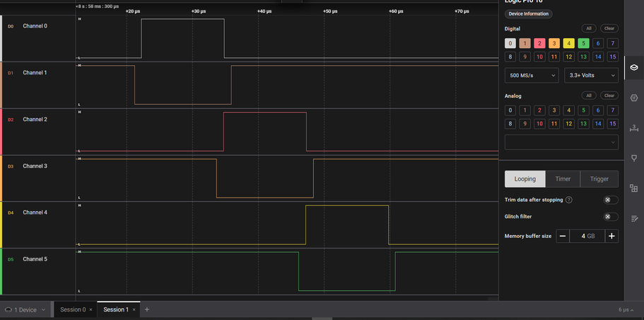Select the Channel 4 row label
This screenshot has height=320, width=644.
point(35,212)
